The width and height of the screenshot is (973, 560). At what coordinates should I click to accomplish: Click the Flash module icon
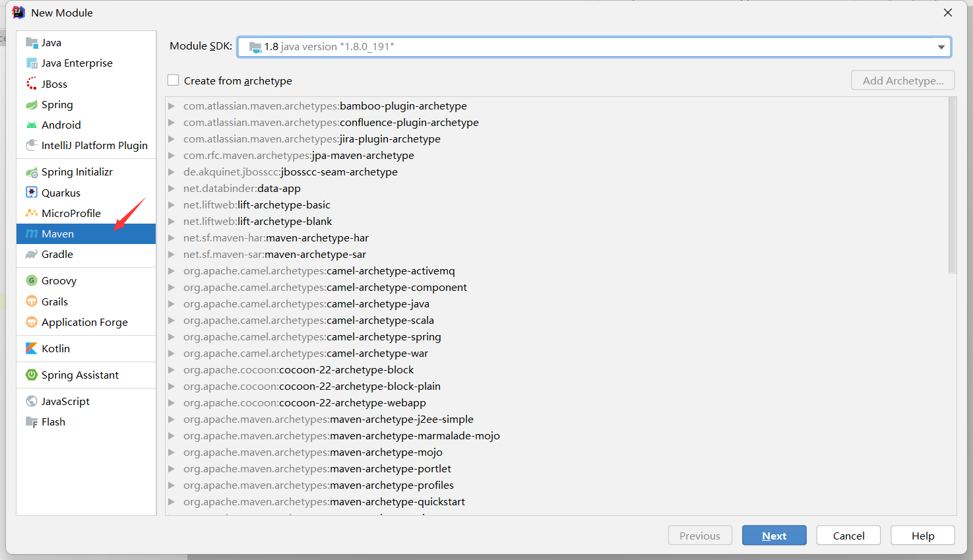pos(32,422)
